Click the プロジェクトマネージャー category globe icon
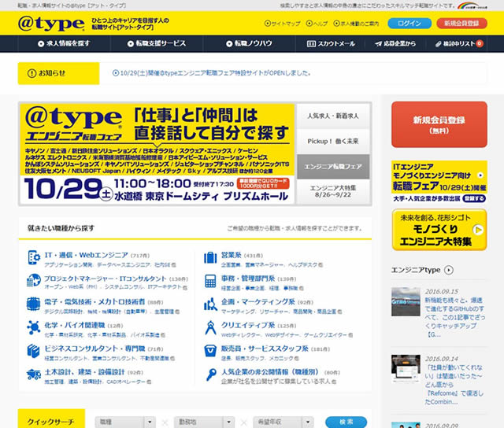504x428 pixels. (x=33, y=280)
